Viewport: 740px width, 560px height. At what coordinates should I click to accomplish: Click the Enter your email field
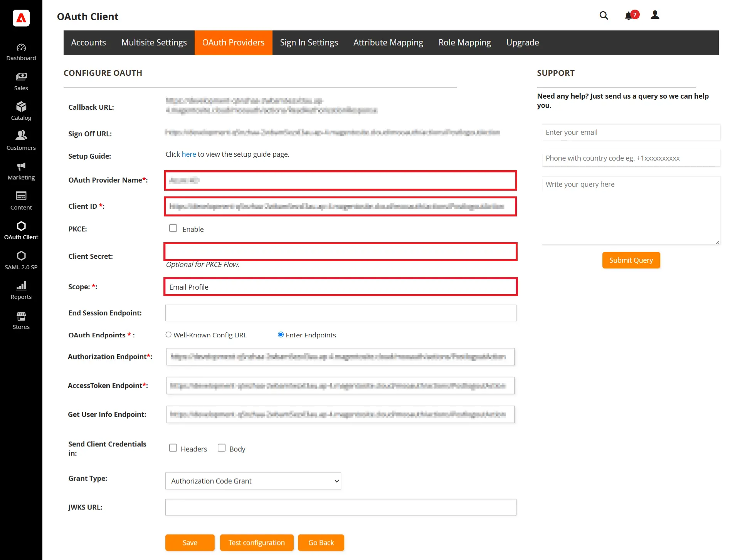631,132
